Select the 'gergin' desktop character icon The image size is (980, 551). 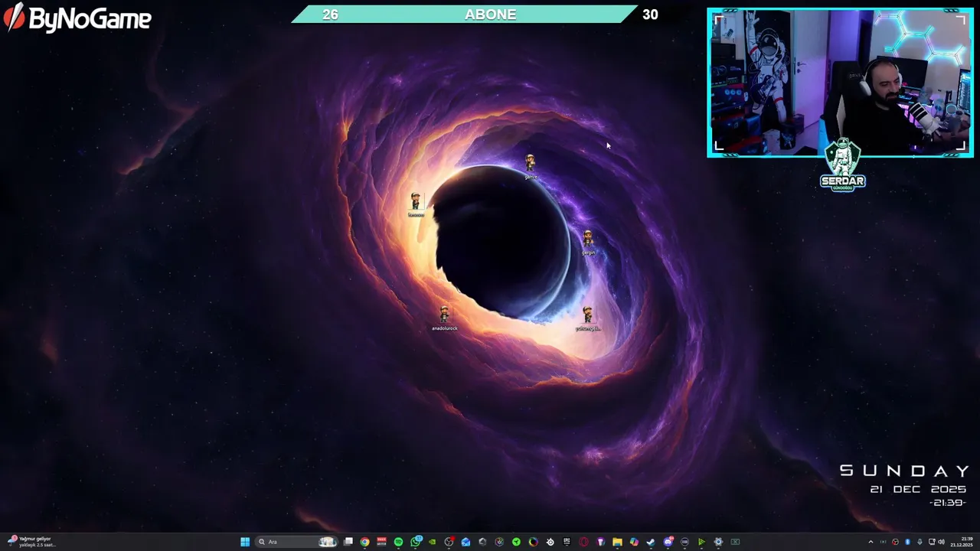pos(588,243)
